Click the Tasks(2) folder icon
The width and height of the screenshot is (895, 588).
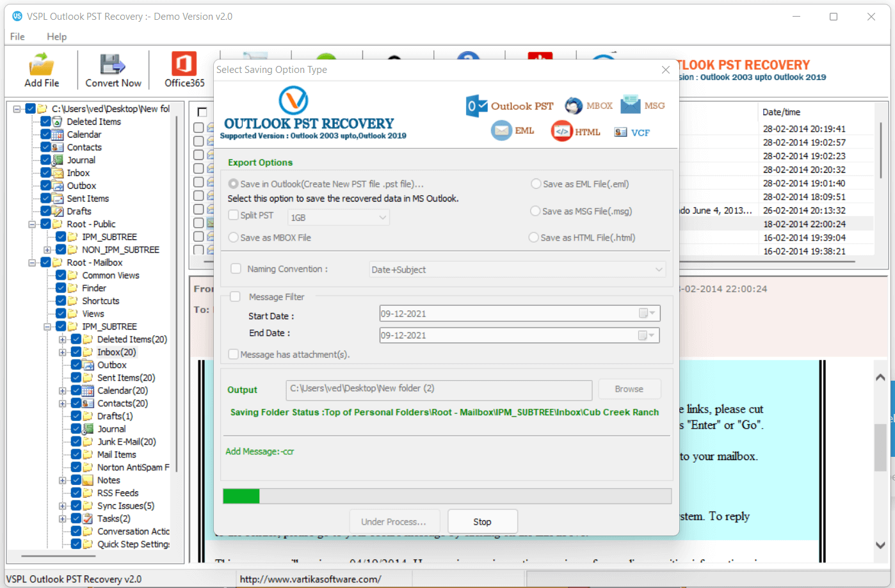[88, 518]
